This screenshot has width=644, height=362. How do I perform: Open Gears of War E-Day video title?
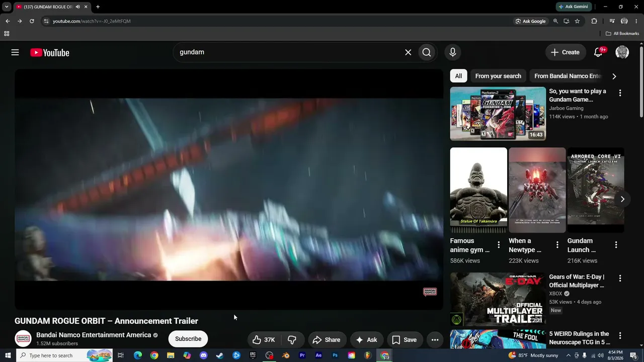pos(577,281)
